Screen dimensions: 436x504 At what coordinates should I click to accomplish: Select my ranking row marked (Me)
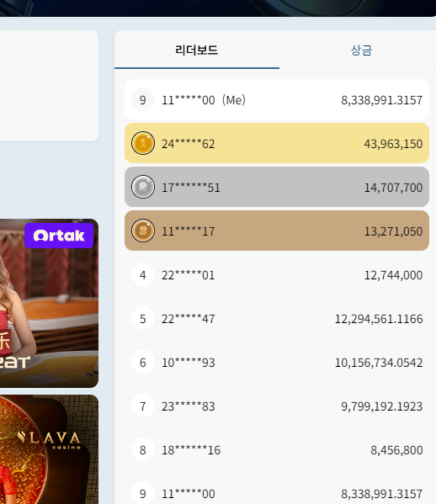[x=277, y=99]
